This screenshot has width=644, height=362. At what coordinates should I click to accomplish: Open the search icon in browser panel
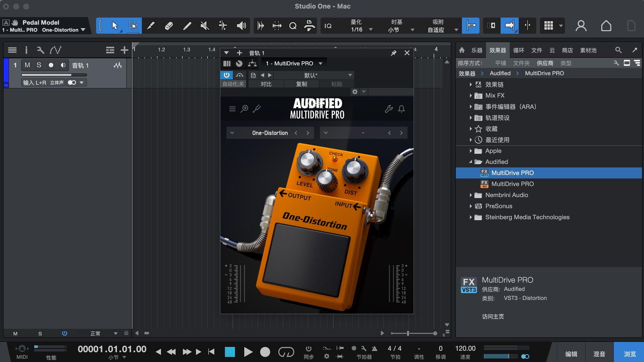point(618,50)
